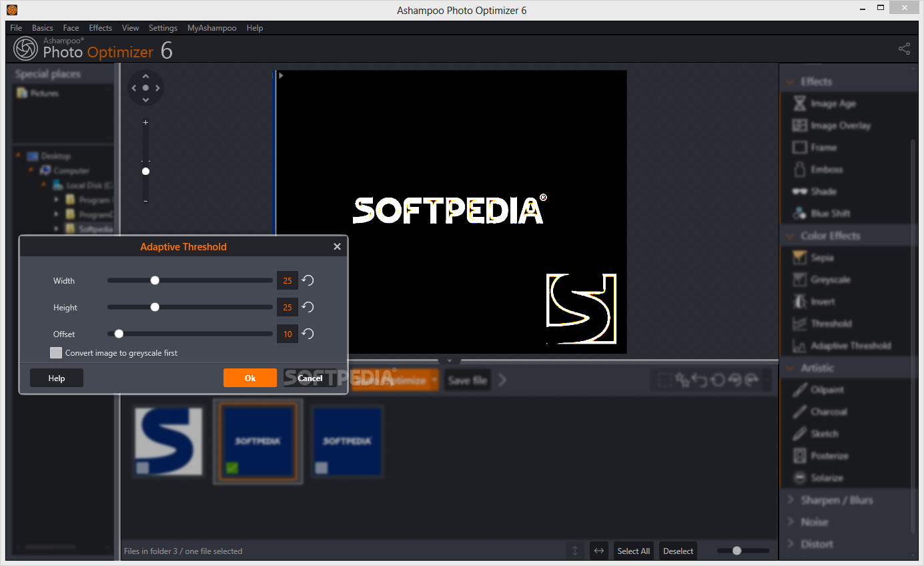Collapse the Computer tree node

[x=30, y=170]
